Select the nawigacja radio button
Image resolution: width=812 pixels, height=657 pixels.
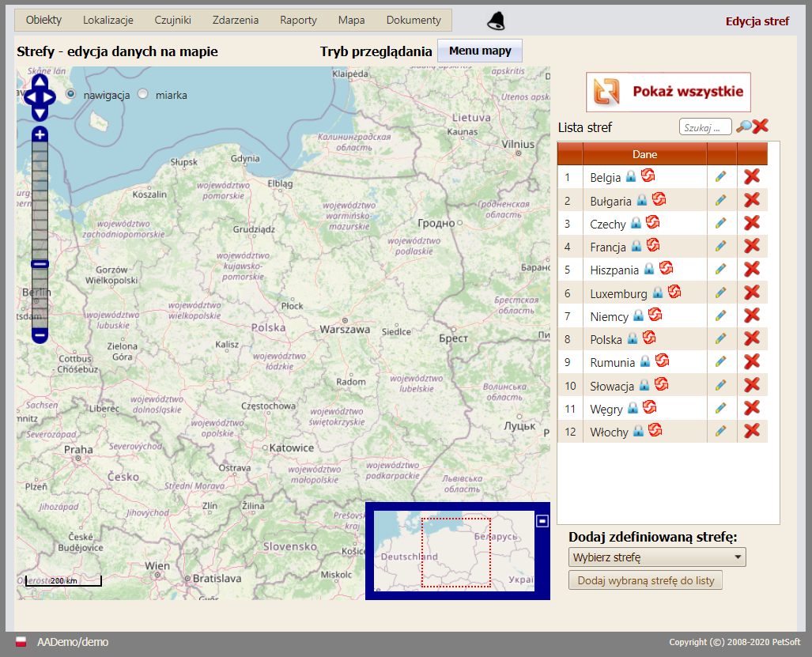pos(70,94)
